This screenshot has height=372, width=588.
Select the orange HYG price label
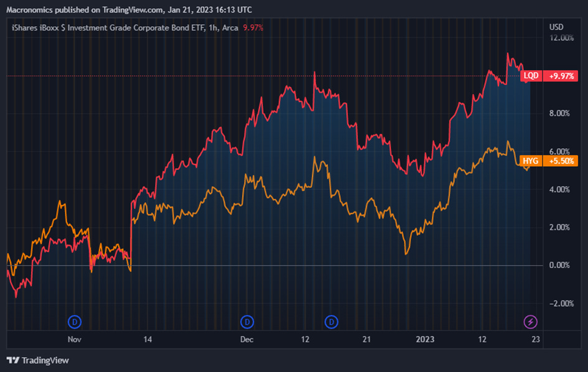pos(531,161)
